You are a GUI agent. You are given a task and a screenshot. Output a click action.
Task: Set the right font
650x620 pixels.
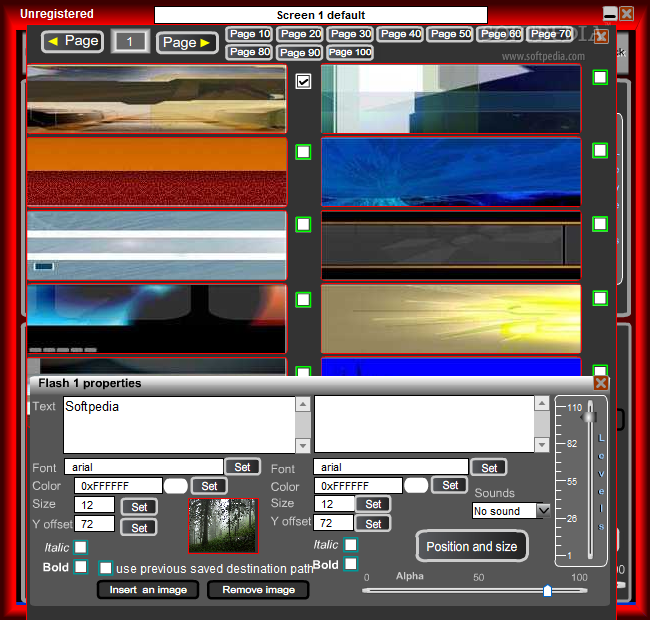[x=489, y=468]
